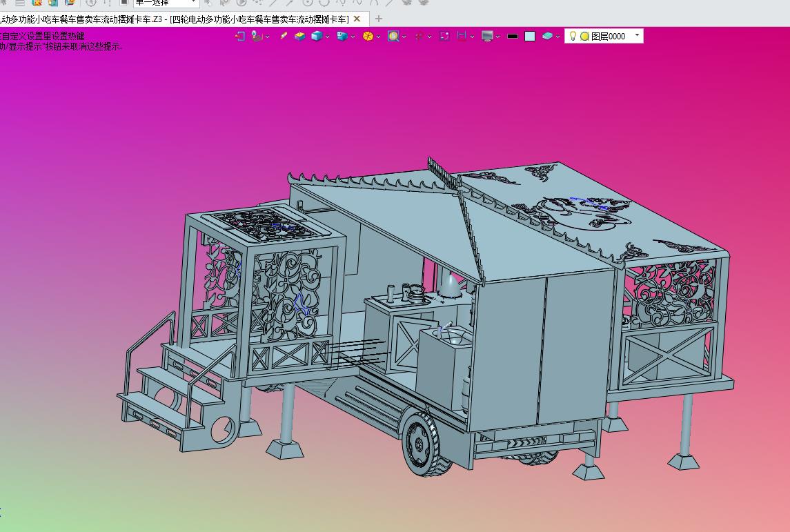This screenshot has width=790, height=532.
Task: Click the light blue face color swatch
Action: pyautogui.click(x=530, y=37)
